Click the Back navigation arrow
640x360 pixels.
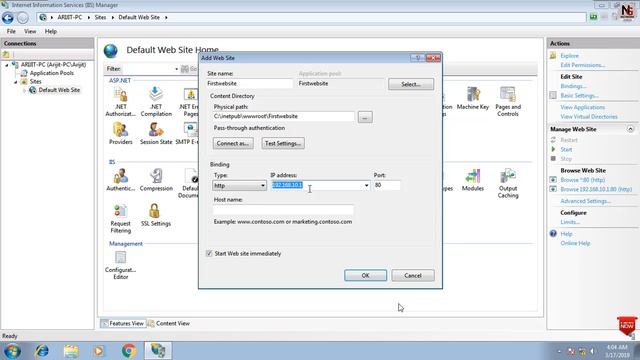(8, 18)
